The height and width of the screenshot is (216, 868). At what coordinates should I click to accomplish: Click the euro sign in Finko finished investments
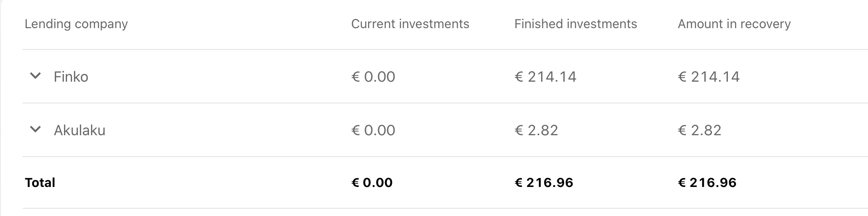tap(519, 77)
